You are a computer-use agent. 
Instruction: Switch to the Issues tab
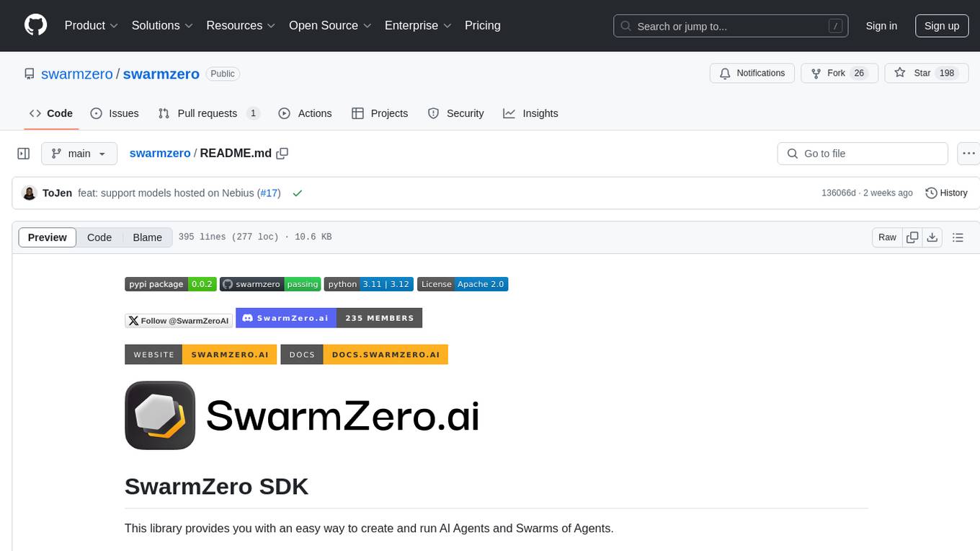coord(115,113)
